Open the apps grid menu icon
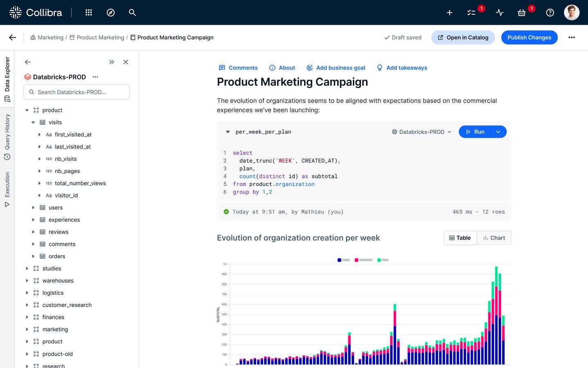 (x=89, y=13)
